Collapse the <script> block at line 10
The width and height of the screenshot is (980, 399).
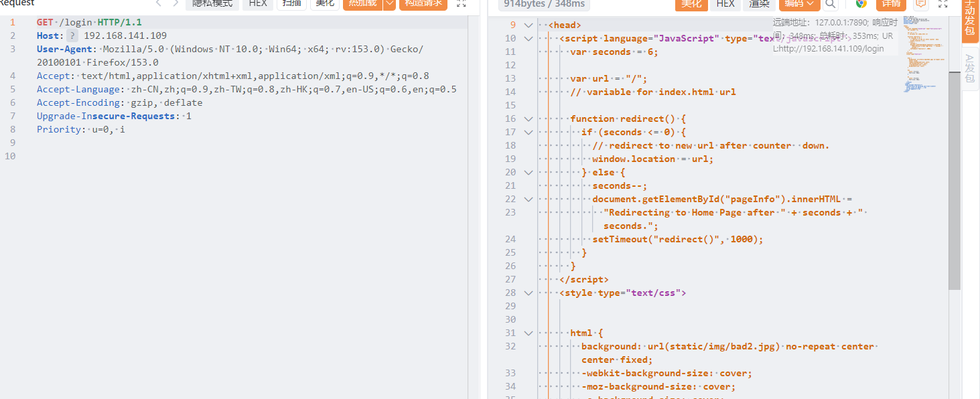[x=529, y=39]
